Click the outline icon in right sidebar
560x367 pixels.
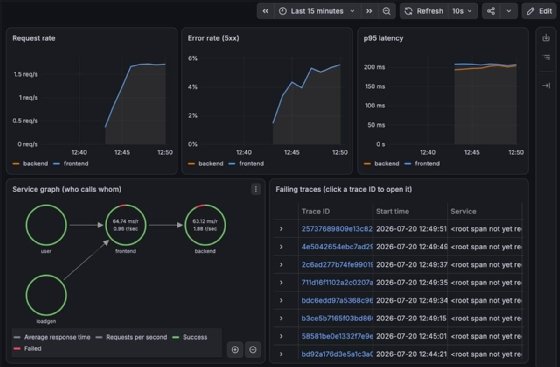tap(546, 57)
